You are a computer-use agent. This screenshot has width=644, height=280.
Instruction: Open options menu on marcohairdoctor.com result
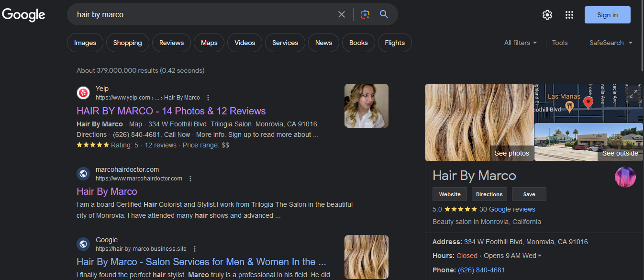190,178
